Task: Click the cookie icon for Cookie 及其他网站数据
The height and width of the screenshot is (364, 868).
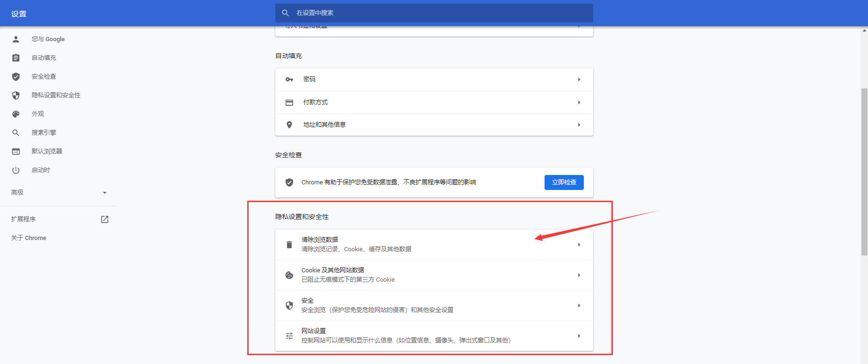Action: coord(289,275)
